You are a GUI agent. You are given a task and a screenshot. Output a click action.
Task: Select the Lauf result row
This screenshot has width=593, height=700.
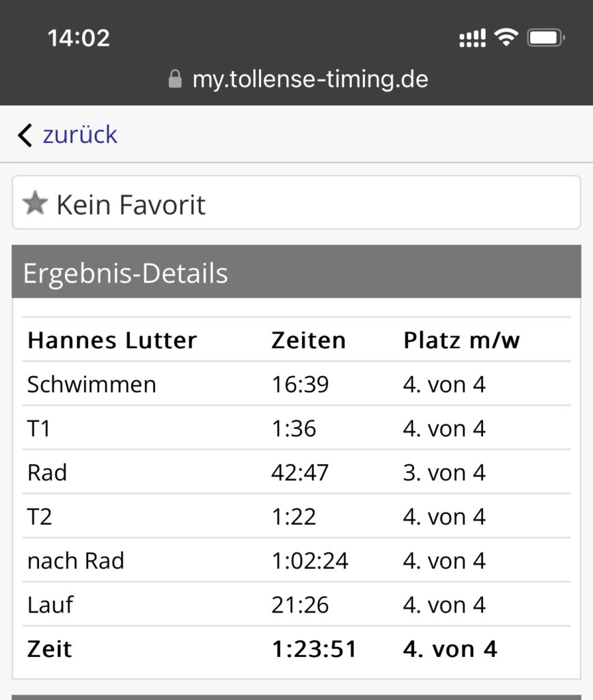click(x=296, y=604)
